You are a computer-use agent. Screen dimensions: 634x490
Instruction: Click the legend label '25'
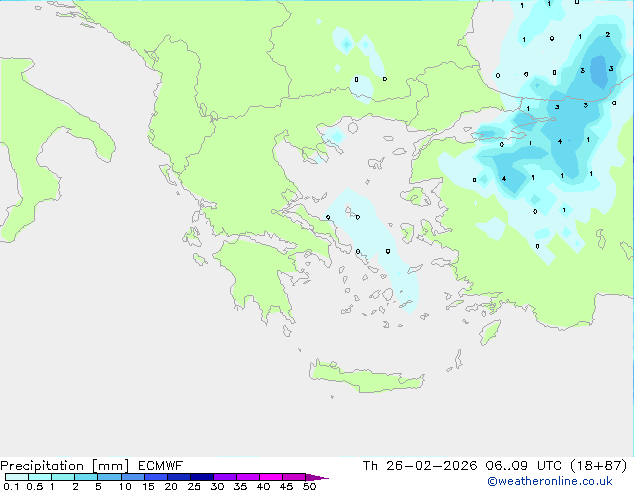[194, 486]
